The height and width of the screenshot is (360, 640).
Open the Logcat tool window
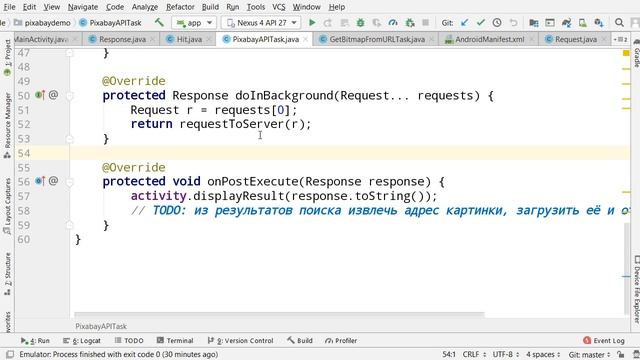82,340
